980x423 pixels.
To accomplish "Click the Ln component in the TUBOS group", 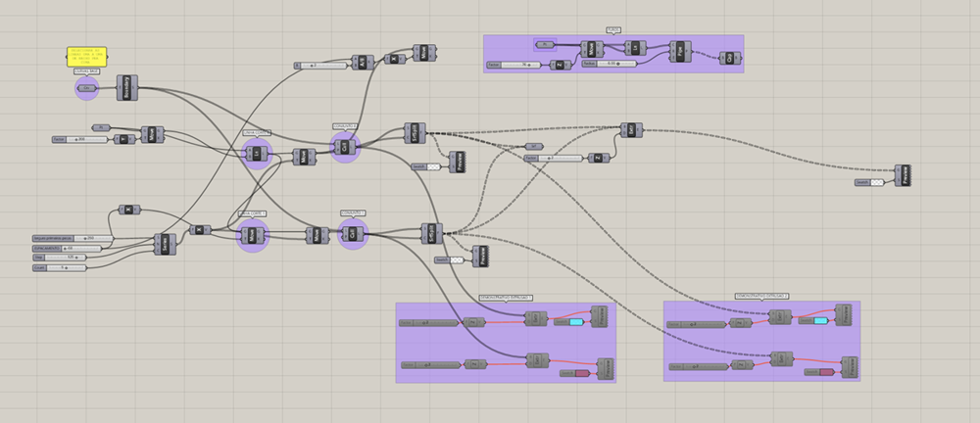I will (635, 47).
